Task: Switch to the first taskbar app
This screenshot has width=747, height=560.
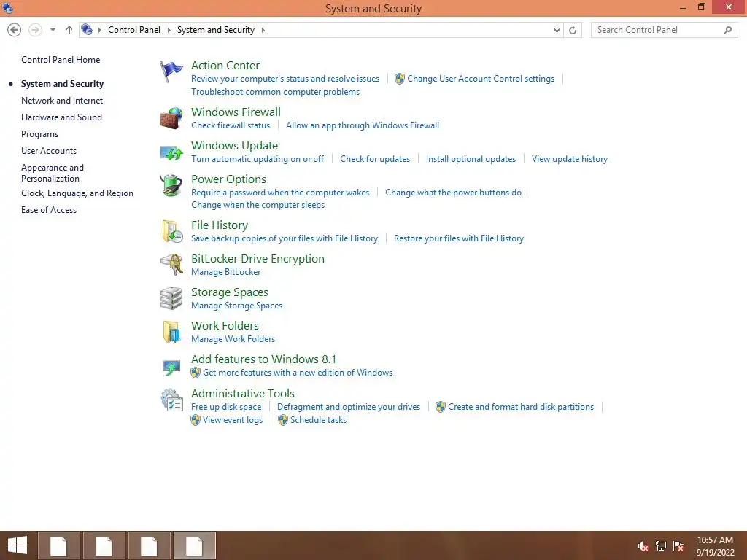Action: point(58,545)
